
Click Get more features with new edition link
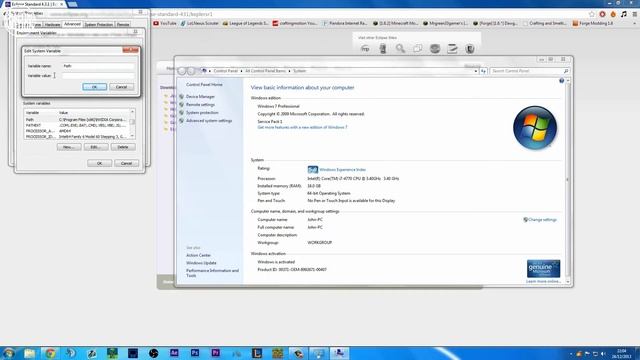click(x=302, y=127)
